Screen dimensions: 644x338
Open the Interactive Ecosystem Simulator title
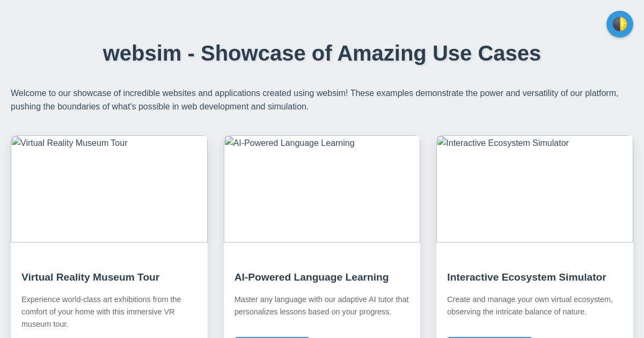[x=526, y=277]
